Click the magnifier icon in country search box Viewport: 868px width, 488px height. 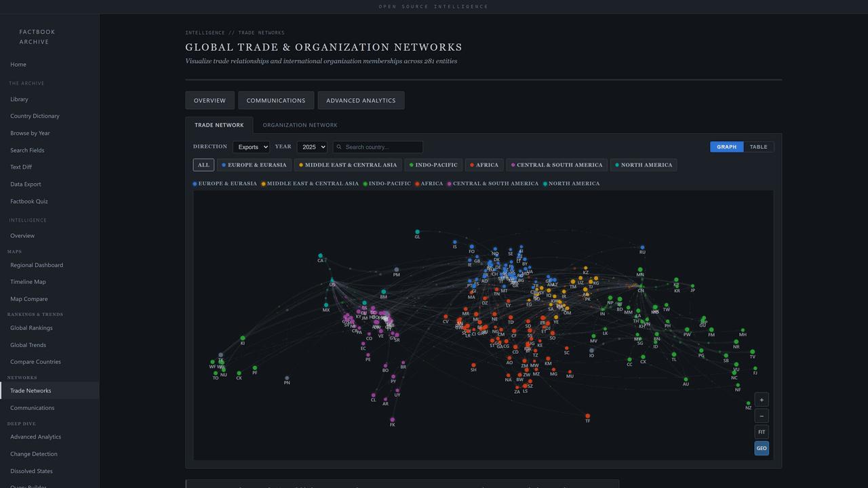tap(339, 147)
